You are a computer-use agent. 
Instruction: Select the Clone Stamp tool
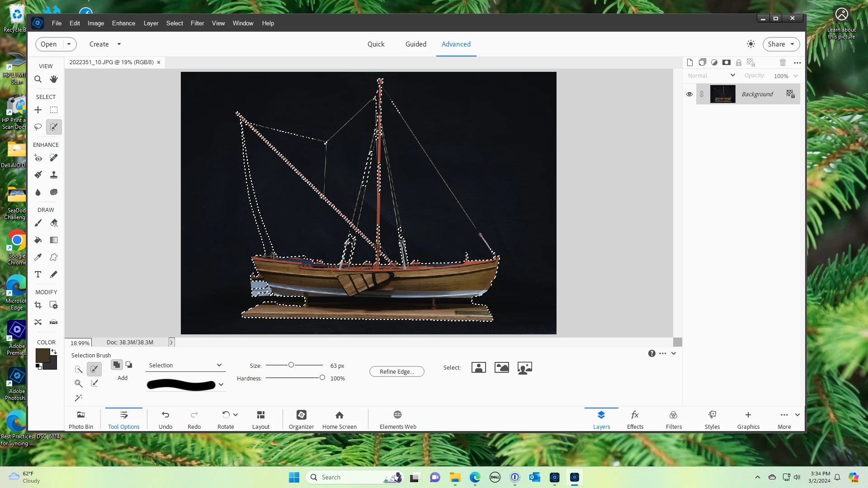point(54,175)
